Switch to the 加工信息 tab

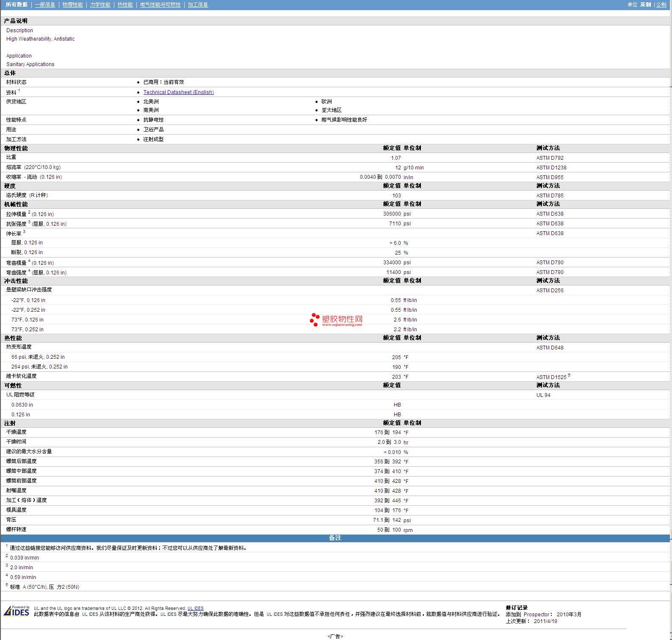pyautogui.click(x=198, y=5)
